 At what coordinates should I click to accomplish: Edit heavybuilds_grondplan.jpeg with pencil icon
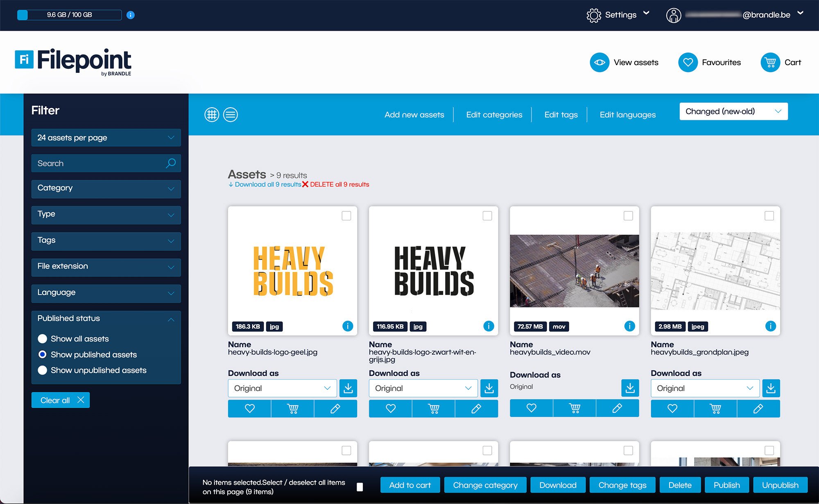tap(758, 409)
